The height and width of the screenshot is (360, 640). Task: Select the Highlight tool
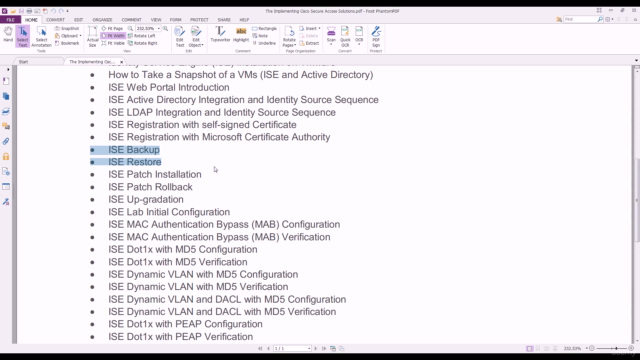click(x=241, y=34)
